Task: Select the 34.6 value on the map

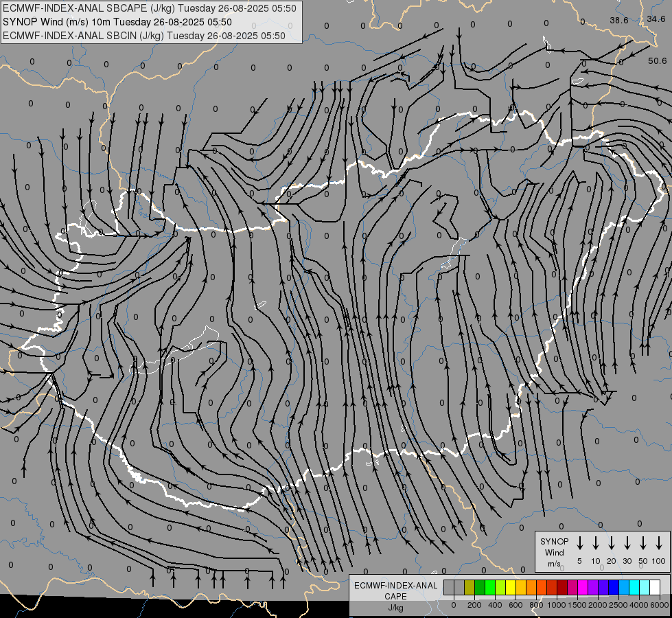Action: pyautogui.click(x=656, y=19)
